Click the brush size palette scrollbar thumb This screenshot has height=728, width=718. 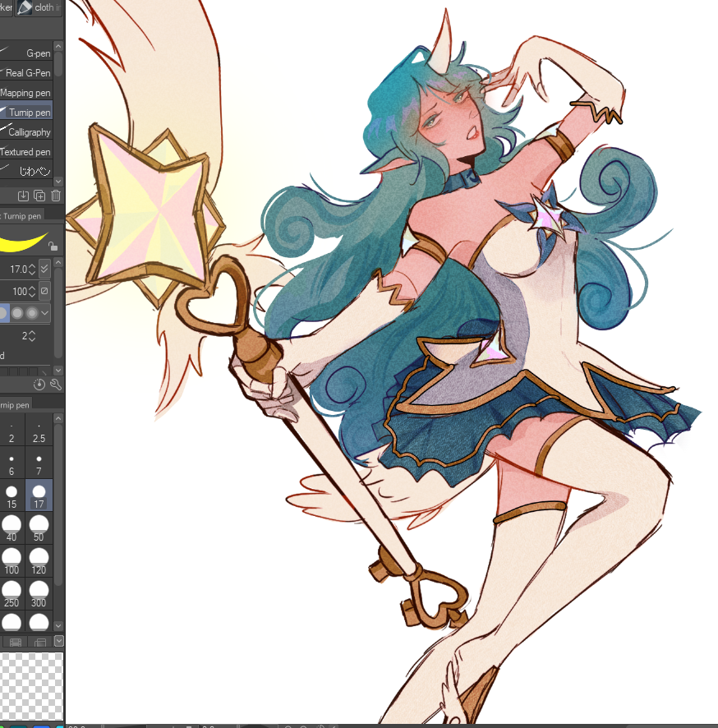pyautogui.click(x=58, y=506)
